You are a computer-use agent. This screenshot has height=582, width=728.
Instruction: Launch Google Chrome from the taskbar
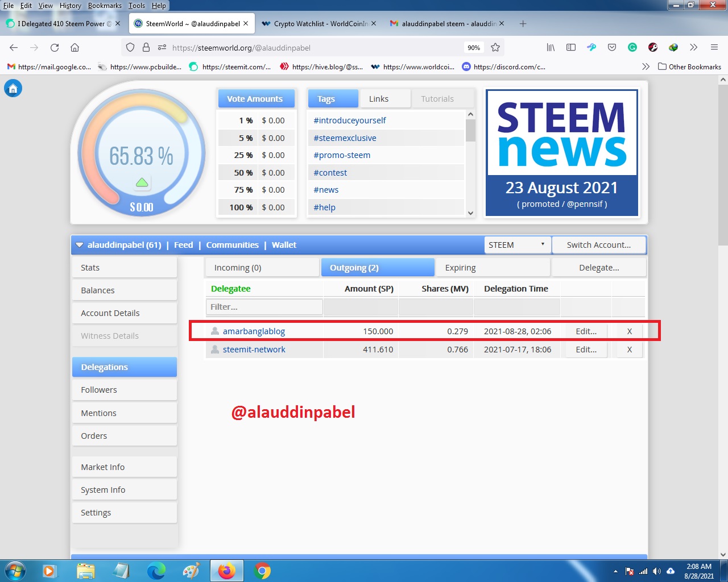pos(262,571)
